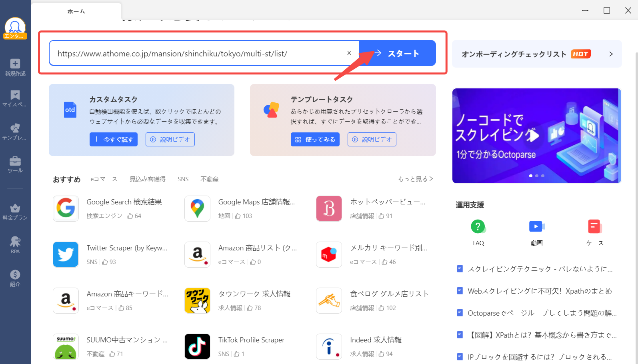Click the Amazon 商品キーワード icon
The width and height of the screenshot is (638, 364).
[66, 300]
